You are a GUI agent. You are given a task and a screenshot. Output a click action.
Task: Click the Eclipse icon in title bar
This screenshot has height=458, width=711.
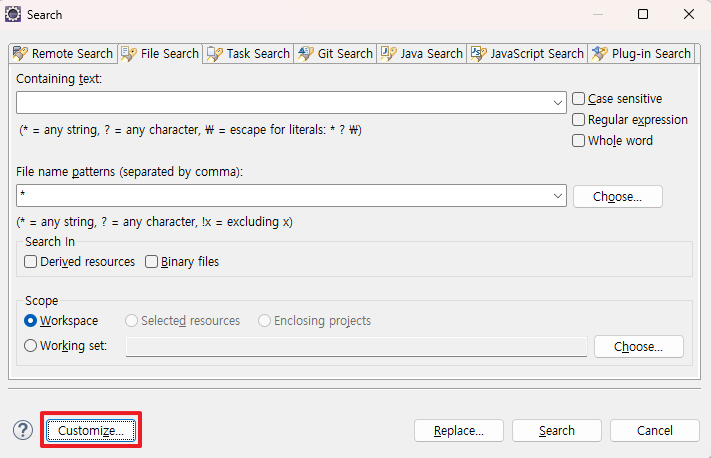(x=13, y=14)
